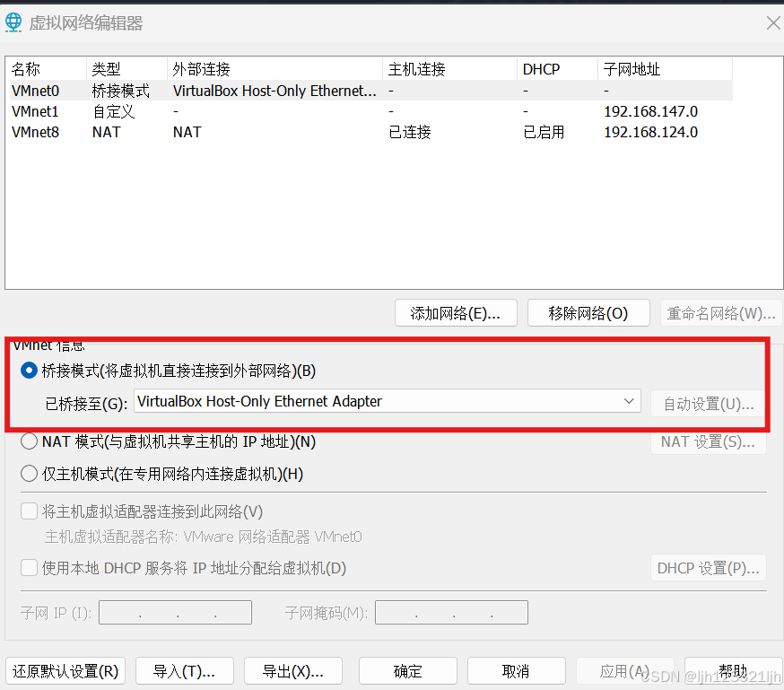Click the 导入(T)... button
This screenshot has height=690, width=784.
[185, 671]
